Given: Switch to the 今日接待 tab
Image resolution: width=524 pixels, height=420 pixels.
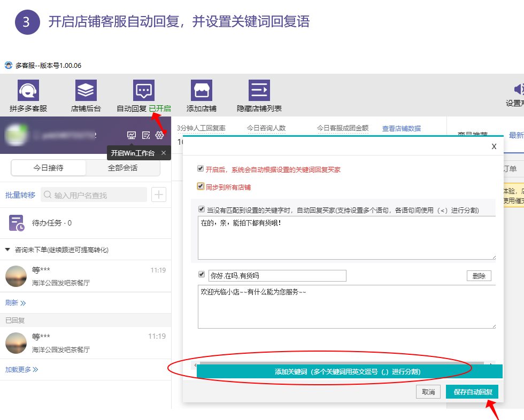Looking at the screenshot, I should point(49,168).
